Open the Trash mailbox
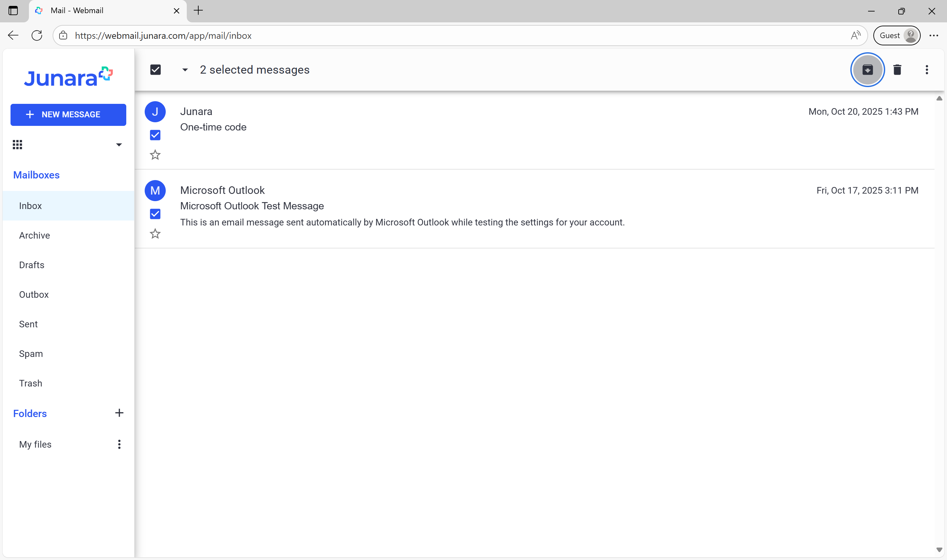The image size is (947, 560). [x=68, y=384]
